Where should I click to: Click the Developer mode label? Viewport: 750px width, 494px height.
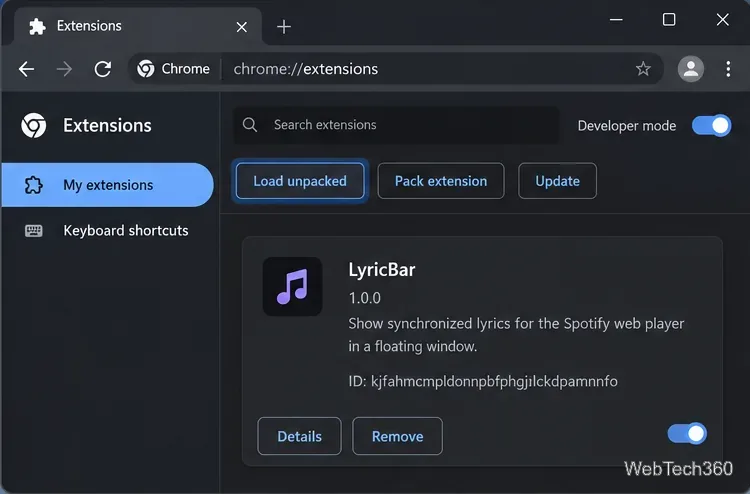627,126
